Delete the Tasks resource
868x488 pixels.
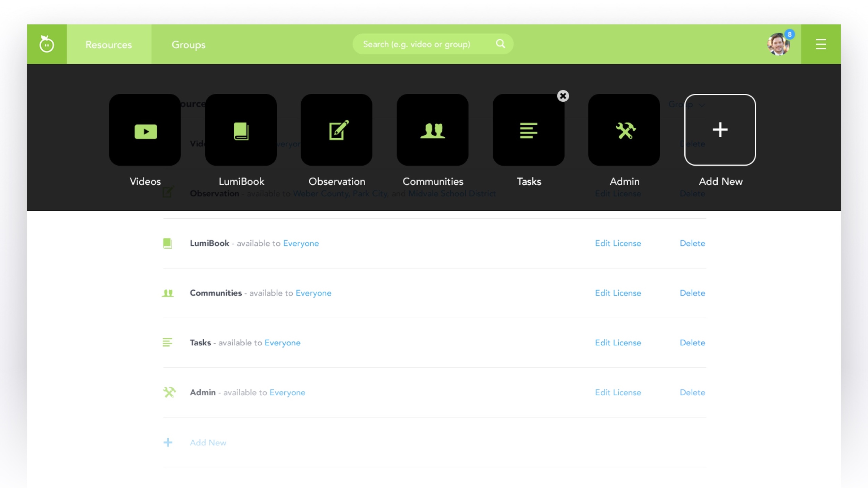click(692, 343)
